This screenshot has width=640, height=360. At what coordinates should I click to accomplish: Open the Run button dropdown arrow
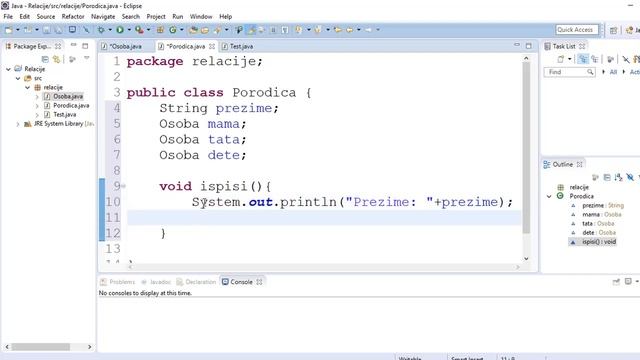click(x=129, y=30)
